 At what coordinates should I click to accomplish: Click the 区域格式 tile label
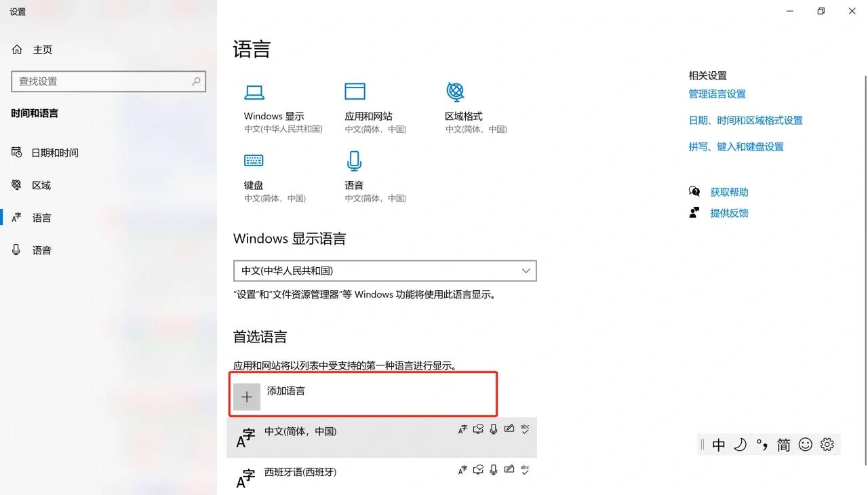464,116
